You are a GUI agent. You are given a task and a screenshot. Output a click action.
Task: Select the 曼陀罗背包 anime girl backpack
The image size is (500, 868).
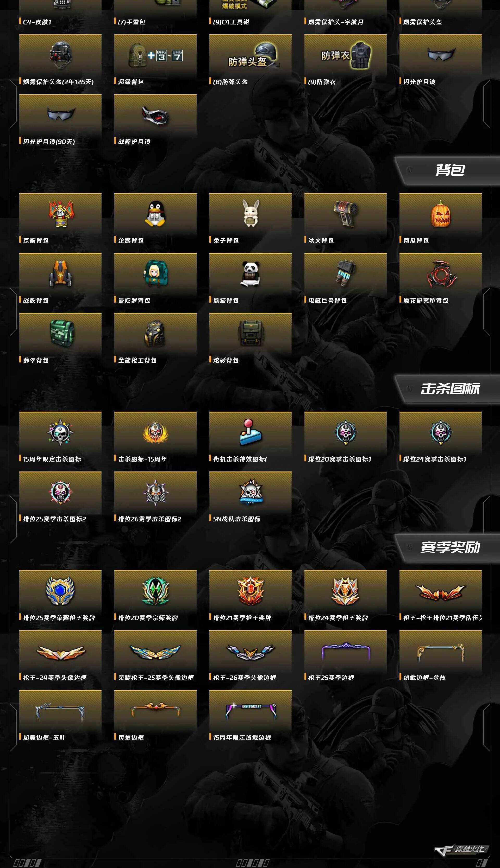155,279
